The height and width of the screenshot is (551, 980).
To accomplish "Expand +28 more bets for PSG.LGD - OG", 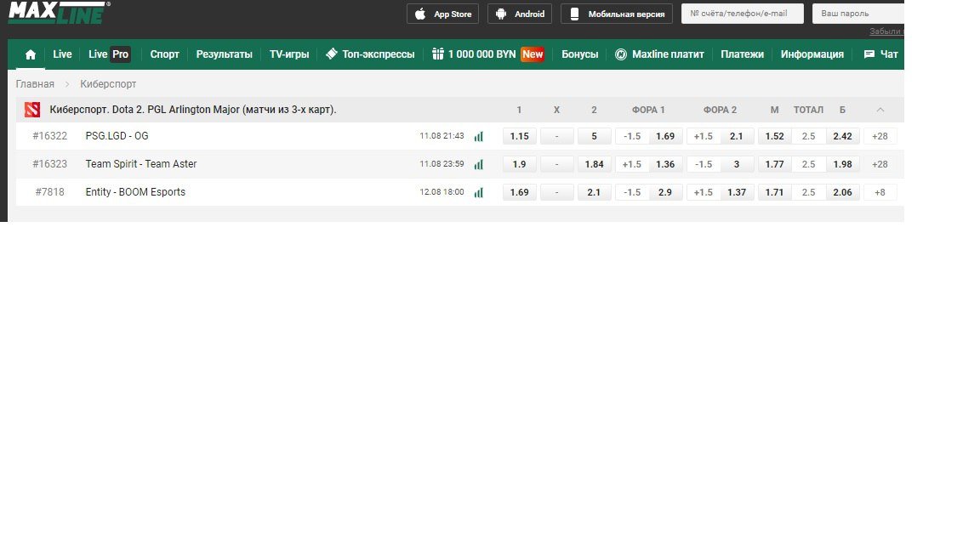I will click(880, 136).
